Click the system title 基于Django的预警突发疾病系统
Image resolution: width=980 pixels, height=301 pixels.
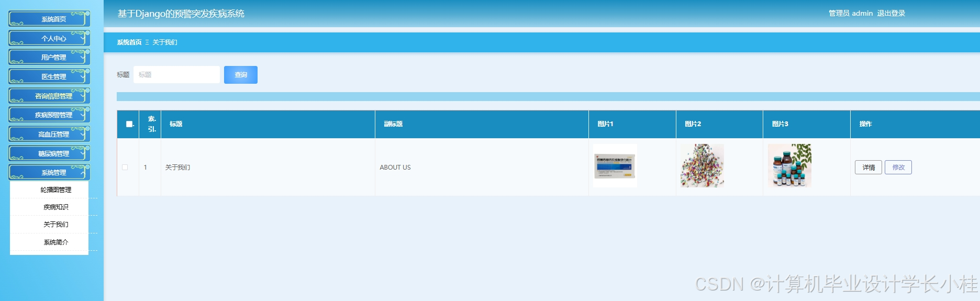[x=181, y=14]
